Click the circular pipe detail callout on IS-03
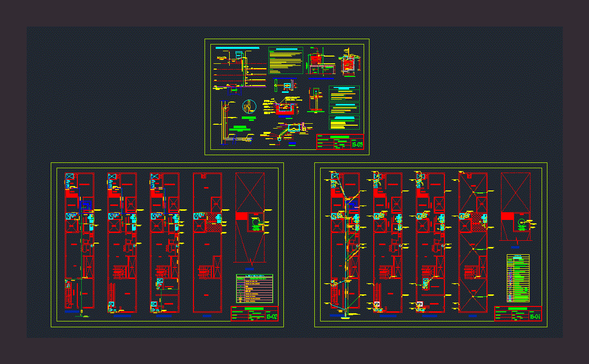Image resolution: width=589 pixels, height=364 pixels. click(x=248, y=105)
